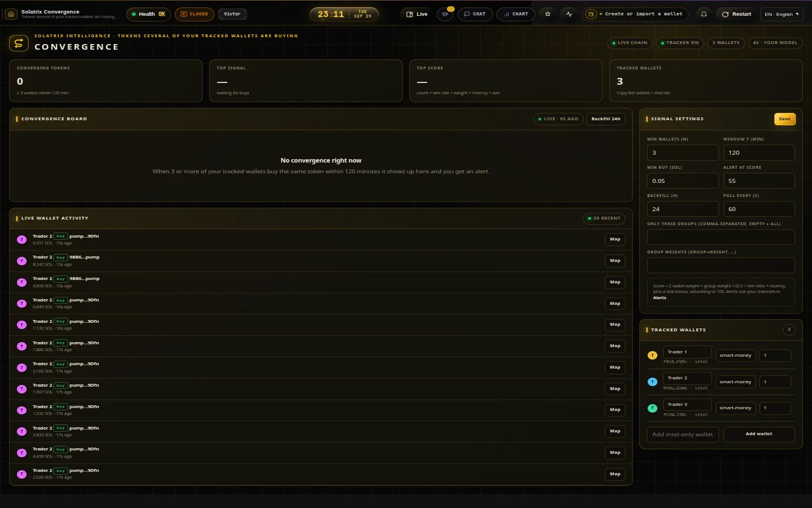Click the Min Wallets (N) field
This screenshot has height=508, width=812.
683,152
